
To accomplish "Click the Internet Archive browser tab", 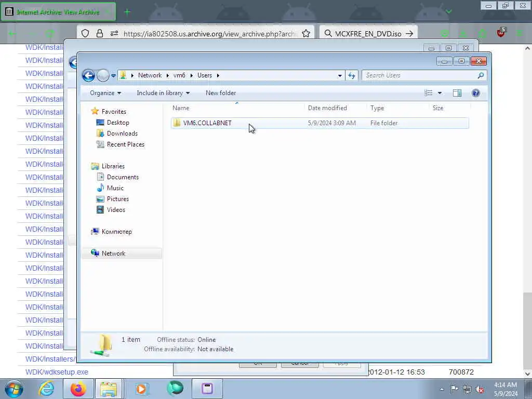I will [58, 12].
